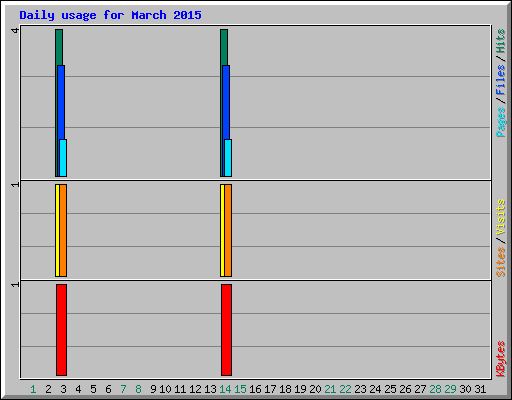Click day 17 on the date axis

[x=270, y=389]
